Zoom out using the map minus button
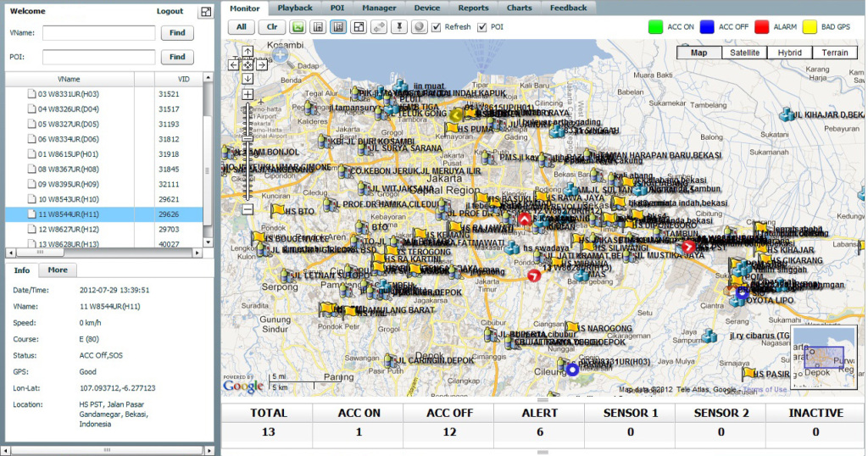Viewport: 868px width, 456px height. pyautogui.click(x=248, y=209)
